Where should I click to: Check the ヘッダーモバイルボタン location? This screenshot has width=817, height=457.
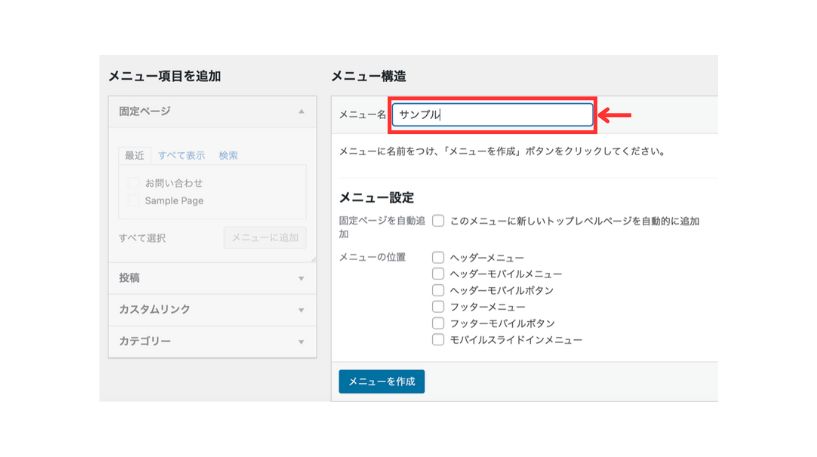tap(438, 290)
